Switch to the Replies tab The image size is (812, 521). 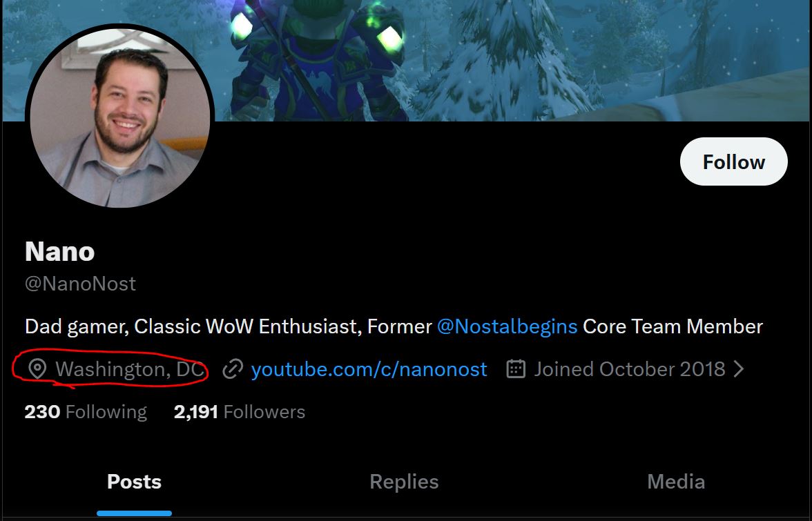[404, 482]
